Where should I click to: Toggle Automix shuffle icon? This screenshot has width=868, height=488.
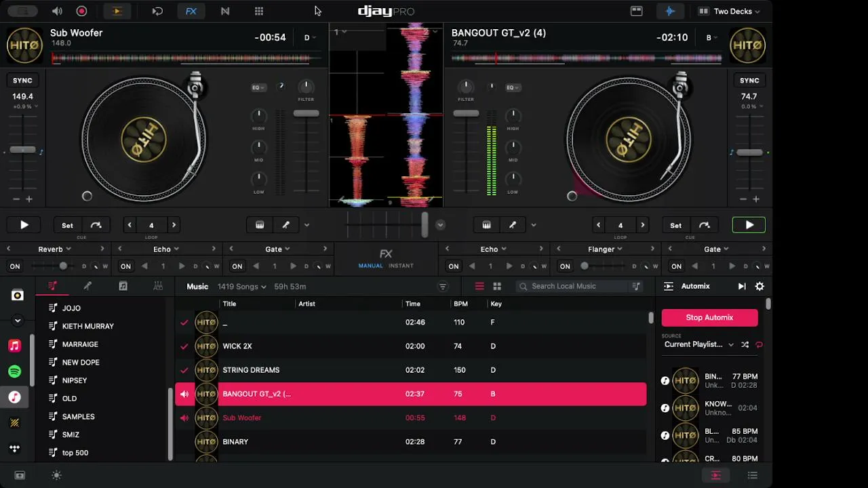745,344
